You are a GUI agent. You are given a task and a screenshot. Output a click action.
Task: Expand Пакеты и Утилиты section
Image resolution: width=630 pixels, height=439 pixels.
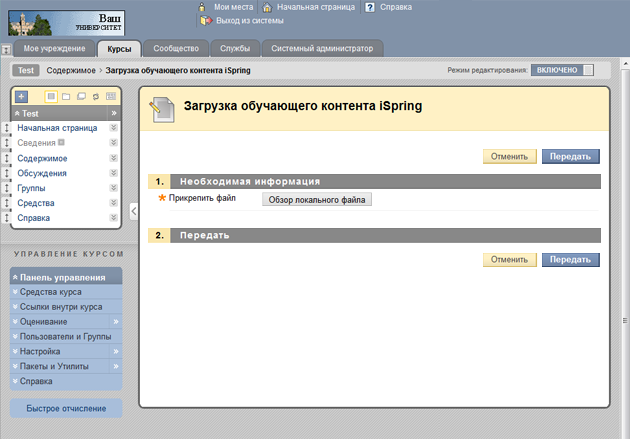(x=15, y=366)
